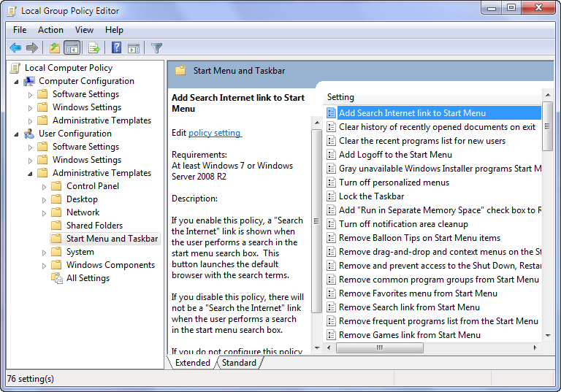
Task: Click the All Settings folder icon
Action: pos(57,278)
